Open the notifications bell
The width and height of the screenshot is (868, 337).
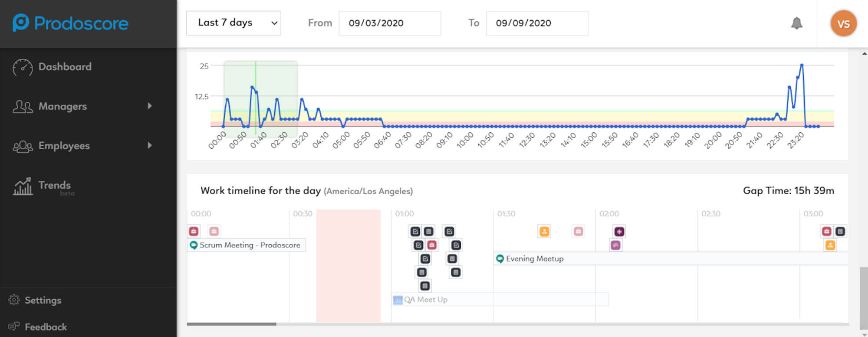pos(796,23)
